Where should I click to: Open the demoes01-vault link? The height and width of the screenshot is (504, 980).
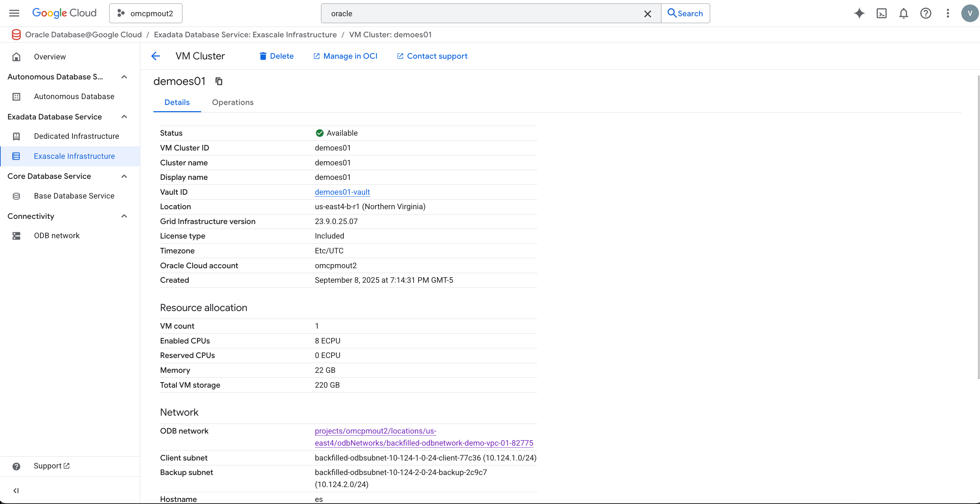tap(342, 192)
